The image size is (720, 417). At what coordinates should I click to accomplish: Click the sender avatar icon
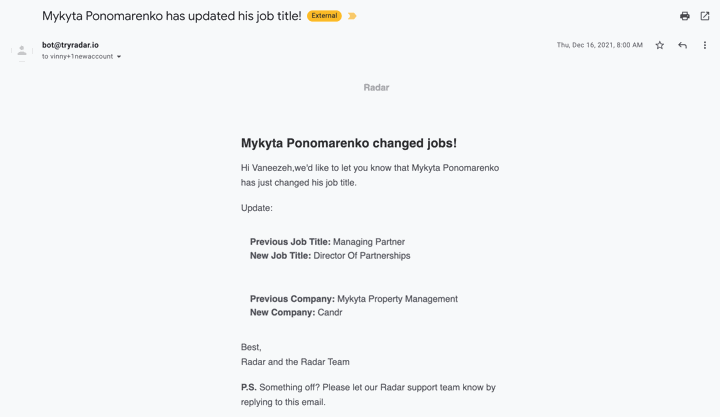(x=22, y=51)
